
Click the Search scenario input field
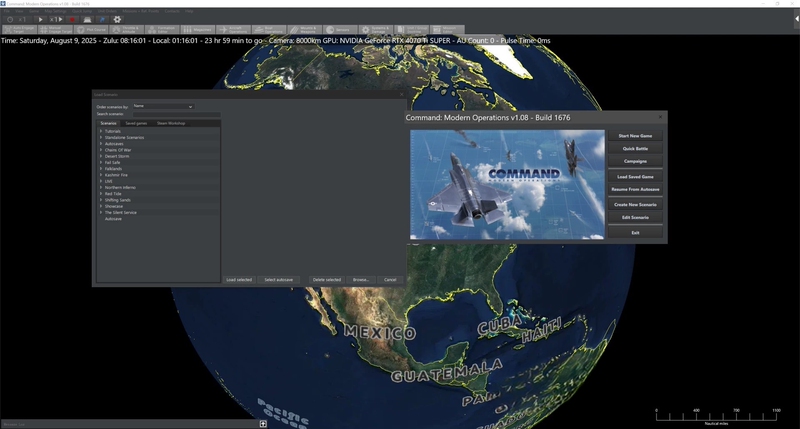176,114
